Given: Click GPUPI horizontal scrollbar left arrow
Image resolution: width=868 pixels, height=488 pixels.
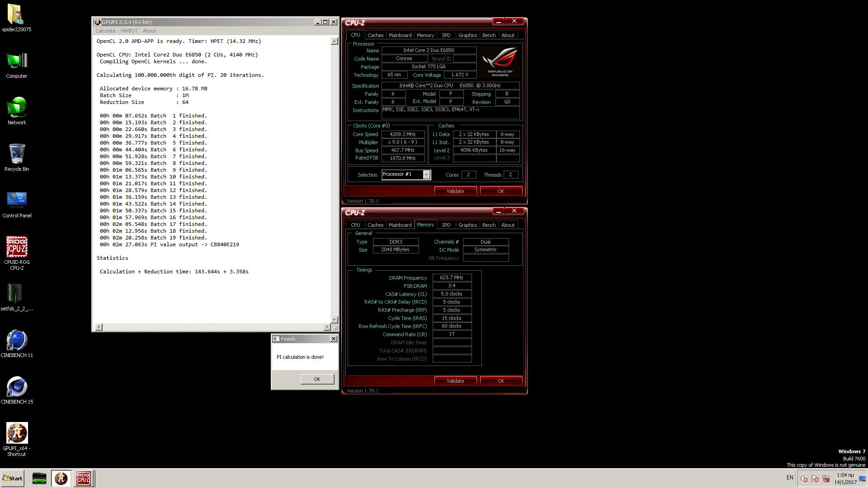Looking at the screenshot, I should pyautogui.click(x=99, y=327).
